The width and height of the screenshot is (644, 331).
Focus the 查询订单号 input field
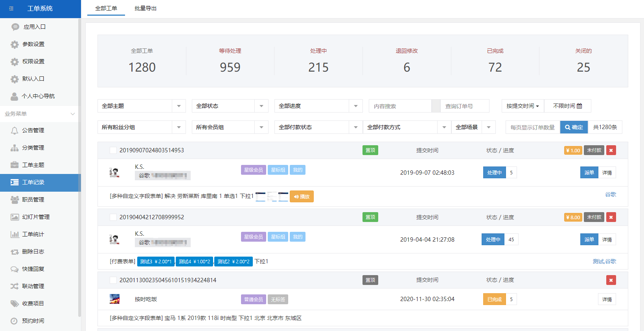(x=465, y=106)
